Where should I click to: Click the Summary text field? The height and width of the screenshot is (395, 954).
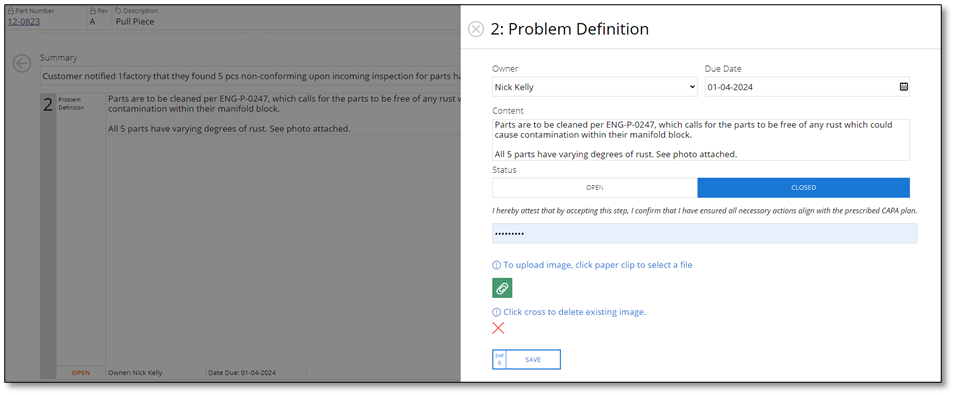[250, 77]
